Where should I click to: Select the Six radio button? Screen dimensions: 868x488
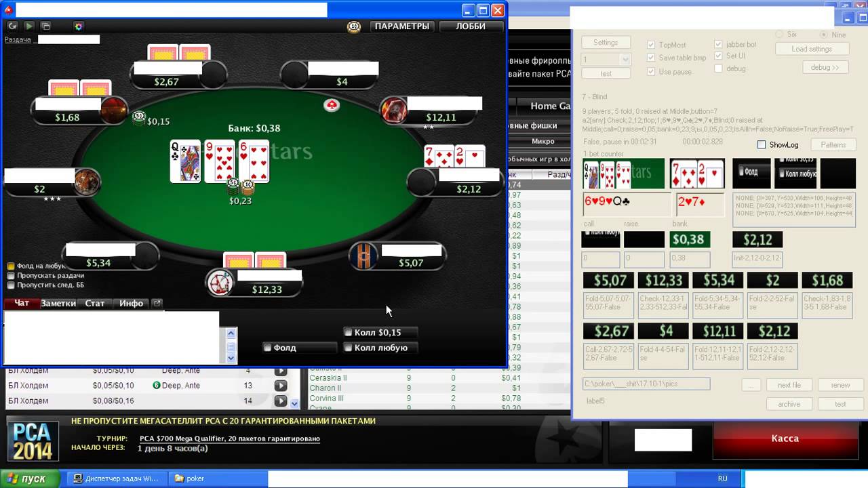779,35
